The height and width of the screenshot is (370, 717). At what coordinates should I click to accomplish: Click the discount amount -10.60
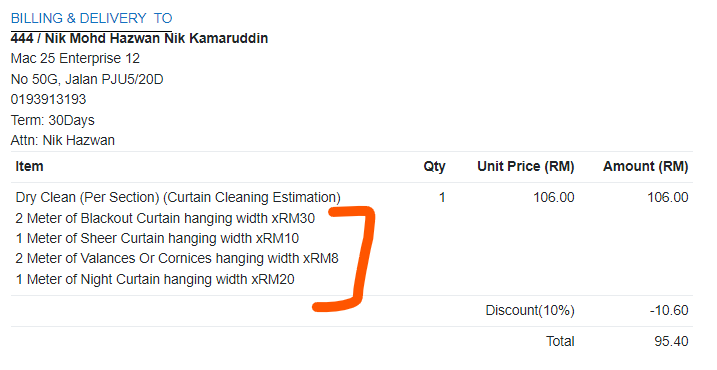(x=669, y=311)
